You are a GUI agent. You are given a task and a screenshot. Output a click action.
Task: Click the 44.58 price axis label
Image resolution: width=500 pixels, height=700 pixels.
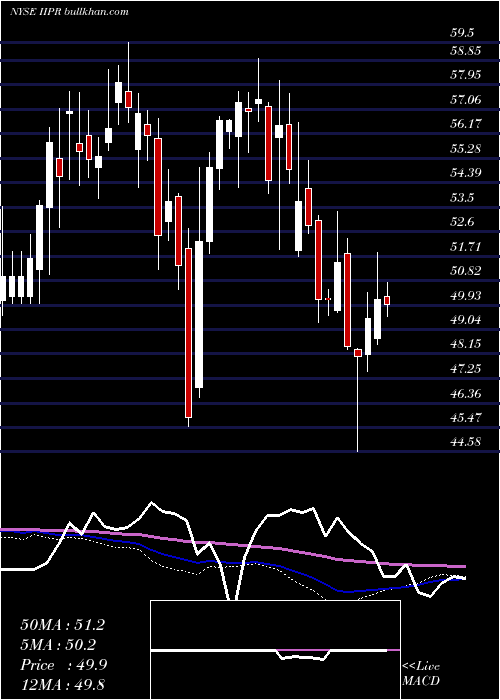point(466,442)
